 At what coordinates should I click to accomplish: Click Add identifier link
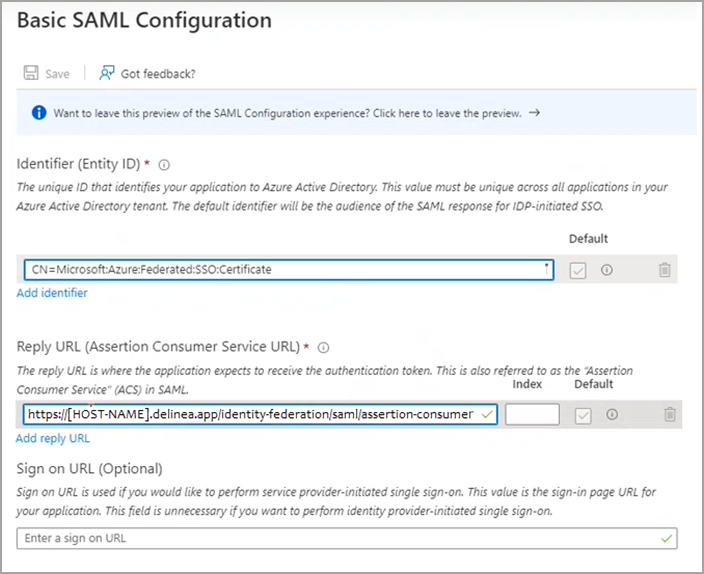pos(52,293)
